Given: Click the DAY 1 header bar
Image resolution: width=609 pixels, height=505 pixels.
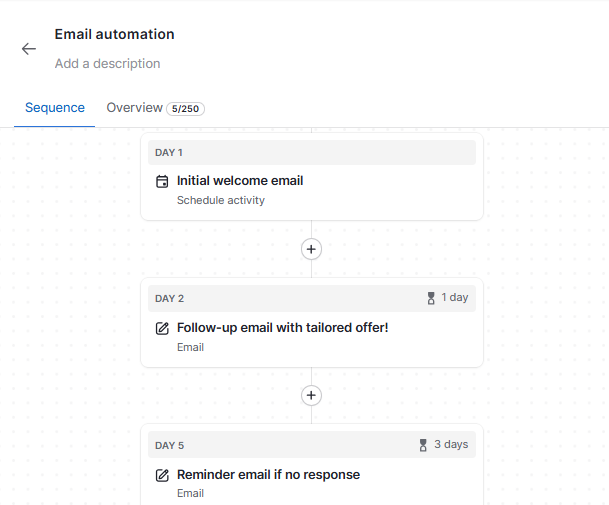Looking at the screenshot, I should click(311, 153).
